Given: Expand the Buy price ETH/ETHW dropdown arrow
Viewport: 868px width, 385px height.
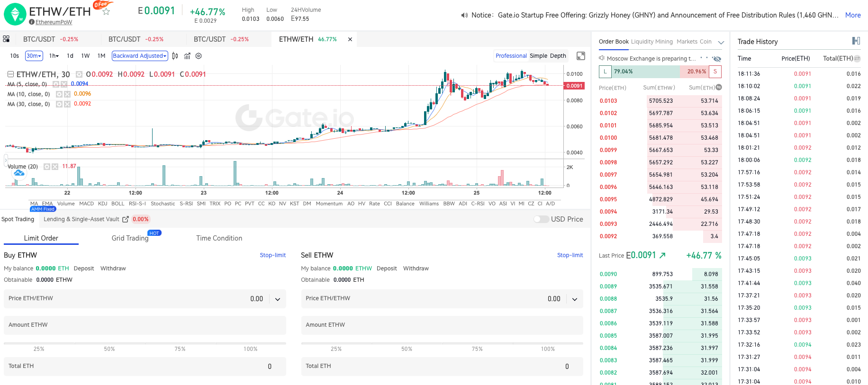Looking at the screenshot, I should (x=278, y=299).
